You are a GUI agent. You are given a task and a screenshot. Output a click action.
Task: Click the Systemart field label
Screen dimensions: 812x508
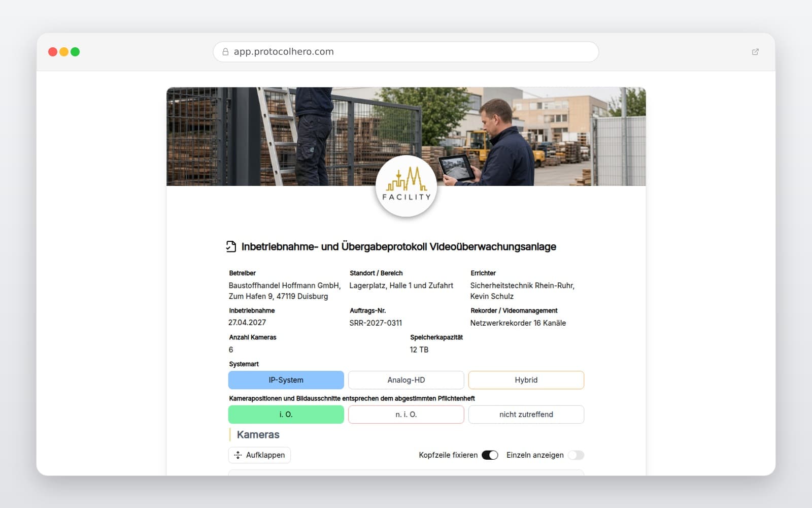pos(244,364)
